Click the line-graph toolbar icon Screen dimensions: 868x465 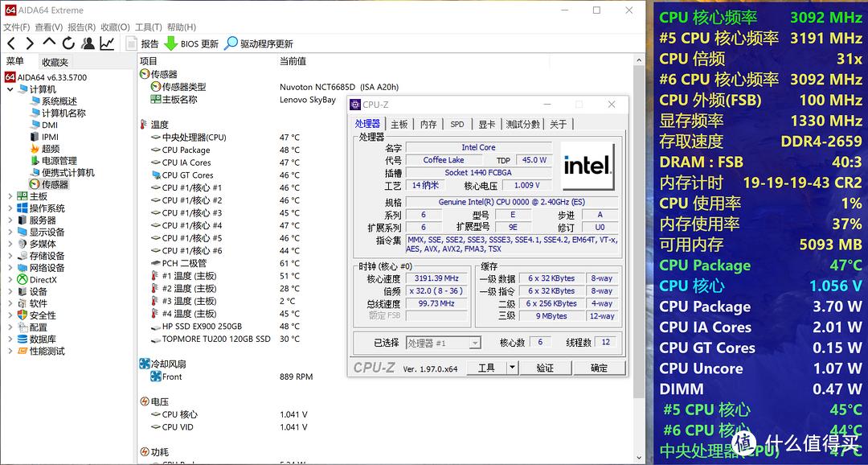coord(107,44)
